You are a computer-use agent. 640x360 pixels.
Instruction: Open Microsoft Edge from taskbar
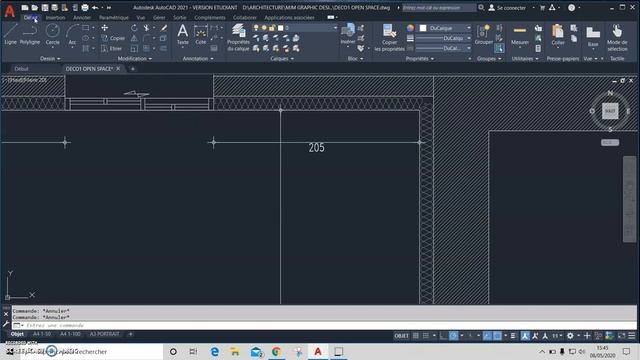(x=214, y=351)
